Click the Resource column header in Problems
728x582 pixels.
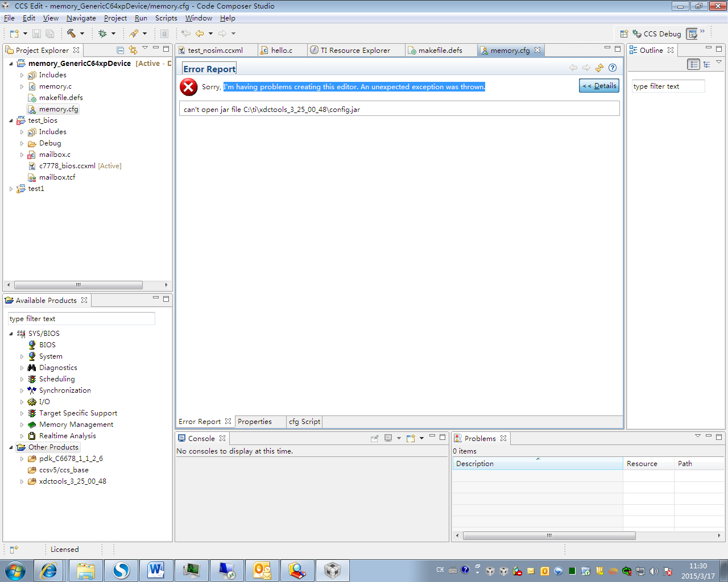tap(648, 464)
